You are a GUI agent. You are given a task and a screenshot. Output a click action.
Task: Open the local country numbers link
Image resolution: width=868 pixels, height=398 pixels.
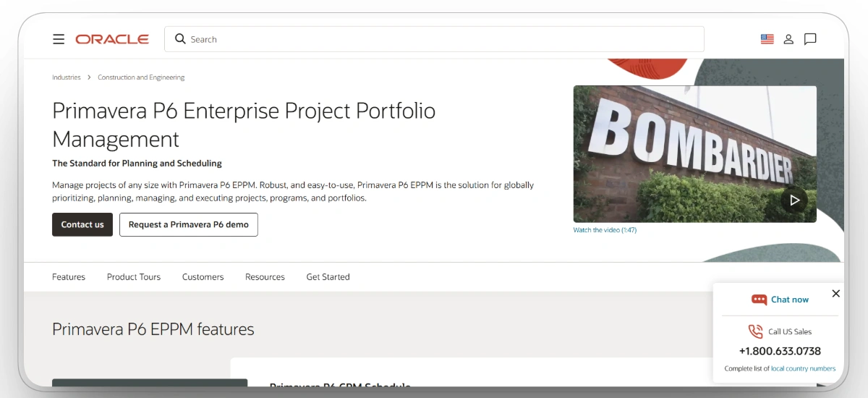coord(803,369)
